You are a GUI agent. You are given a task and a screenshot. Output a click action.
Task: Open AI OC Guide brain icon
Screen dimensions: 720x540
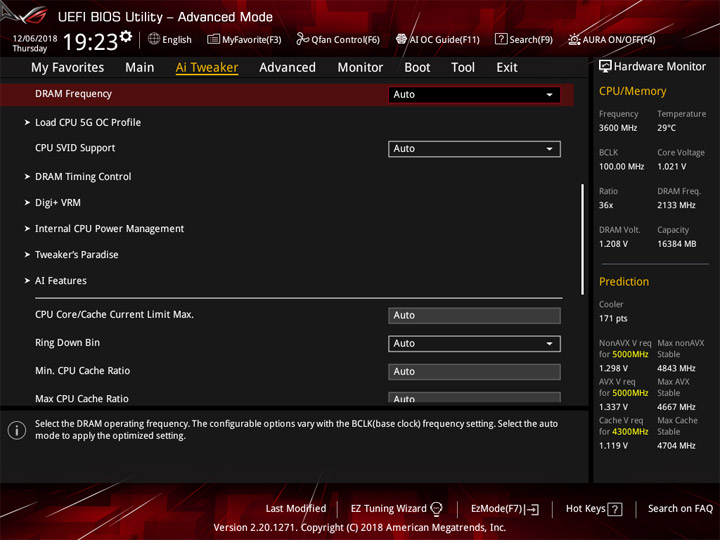401,39
